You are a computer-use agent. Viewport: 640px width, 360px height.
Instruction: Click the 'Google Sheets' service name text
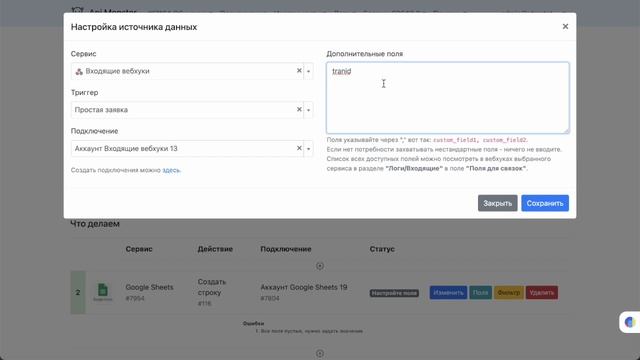[149, 287]
